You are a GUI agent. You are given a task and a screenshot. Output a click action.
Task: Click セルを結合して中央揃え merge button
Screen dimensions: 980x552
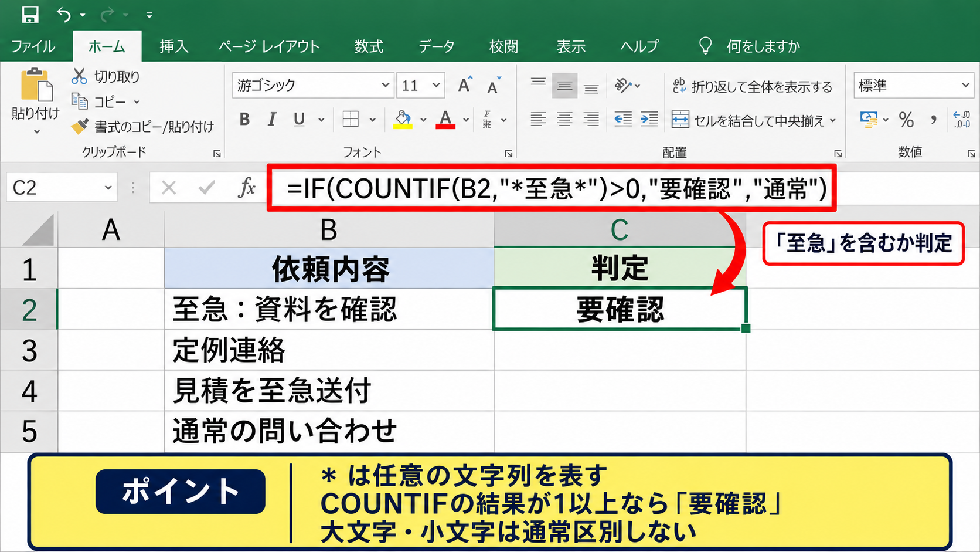click(x=748, y=120)
